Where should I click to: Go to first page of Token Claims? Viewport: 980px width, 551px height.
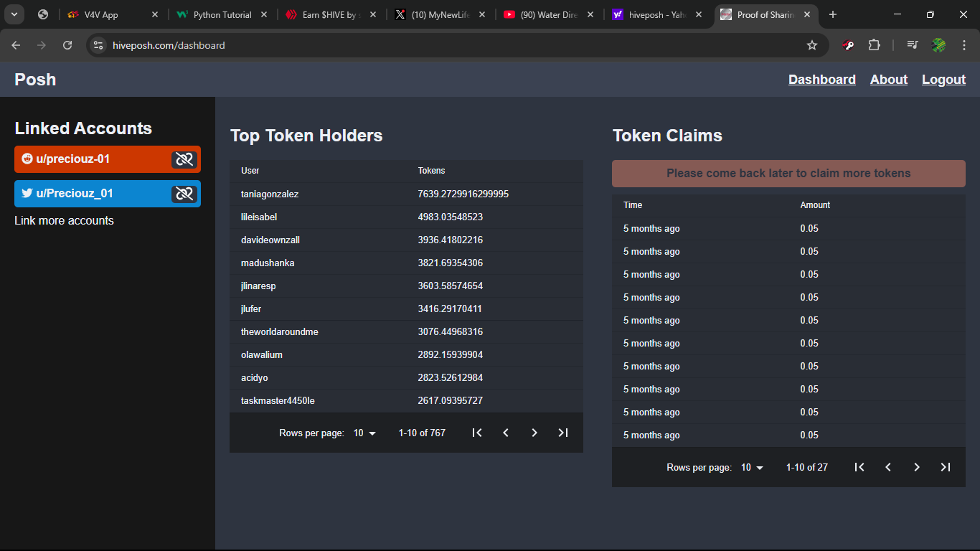859,467
